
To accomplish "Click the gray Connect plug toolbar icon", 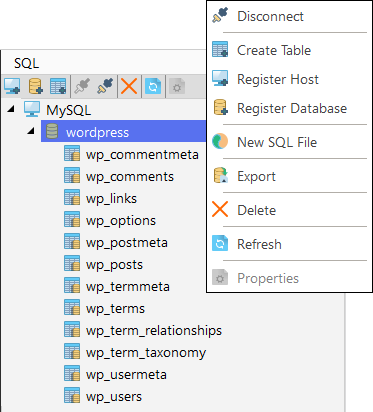I will pyautogui.click(x=82, y=86).
